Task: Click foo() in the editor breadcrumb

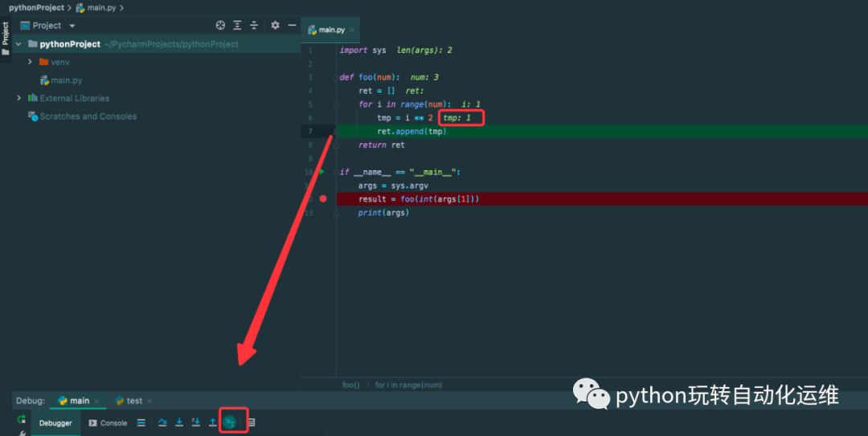Action: [x=351, y=385]
